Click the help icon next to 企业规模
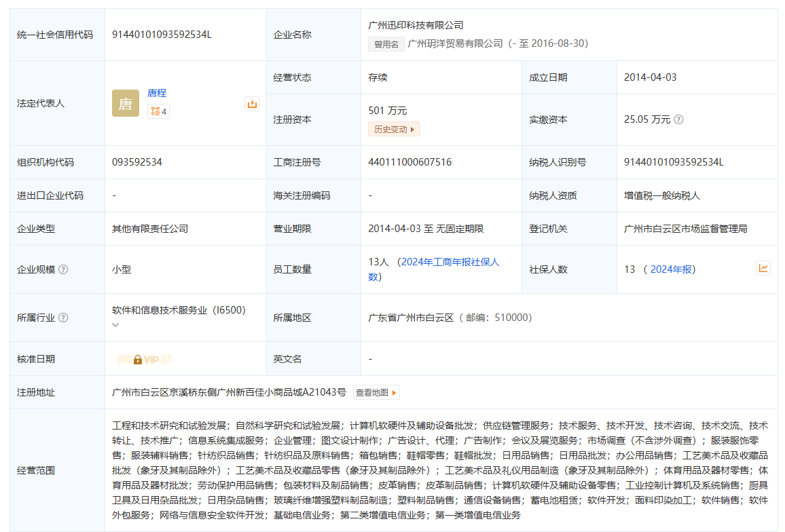The height and width of the screenshot is (532, 785). pos(63,269)
